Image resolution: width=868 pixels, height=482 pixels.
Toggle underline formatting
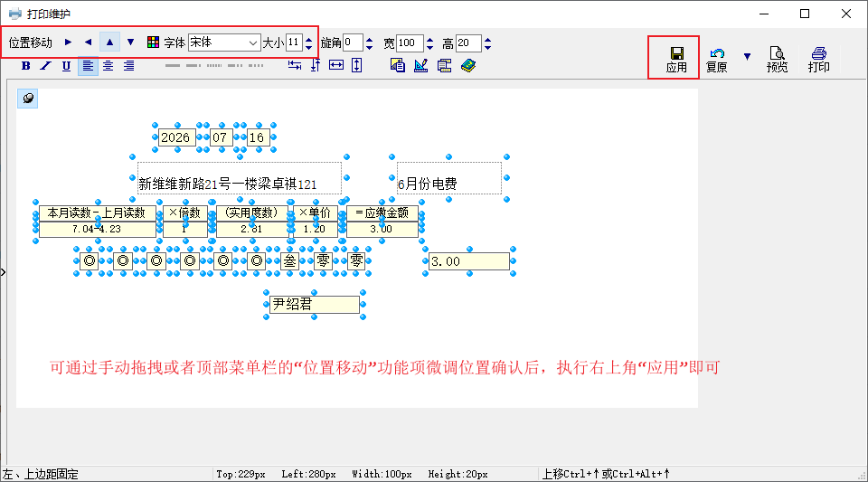(x=66, y=66)
